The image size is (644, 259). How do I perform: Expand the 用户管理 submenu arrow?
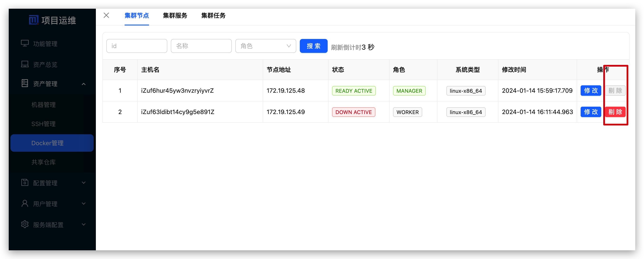click(x=84, y=203)
